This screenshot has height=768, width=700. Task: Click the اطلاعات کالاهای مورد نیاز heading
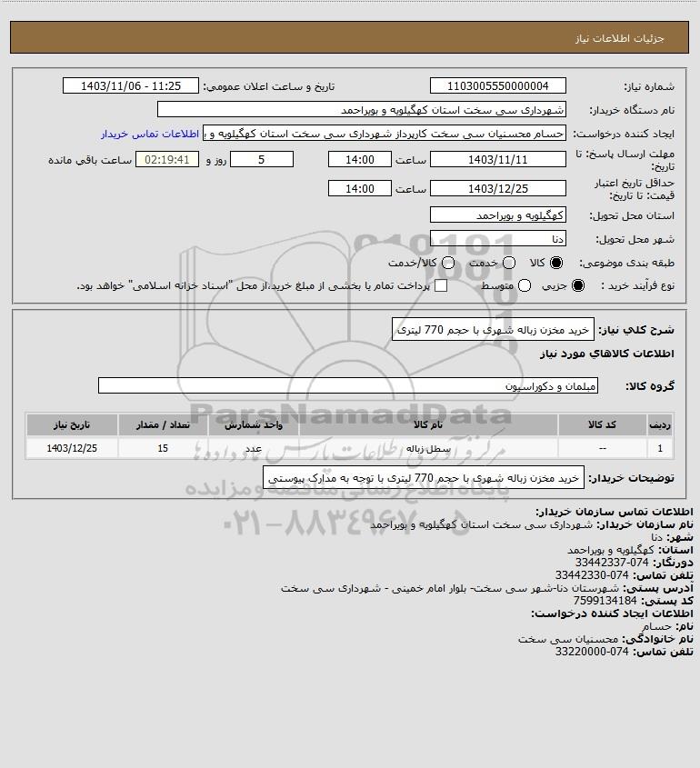click(607, 354)
